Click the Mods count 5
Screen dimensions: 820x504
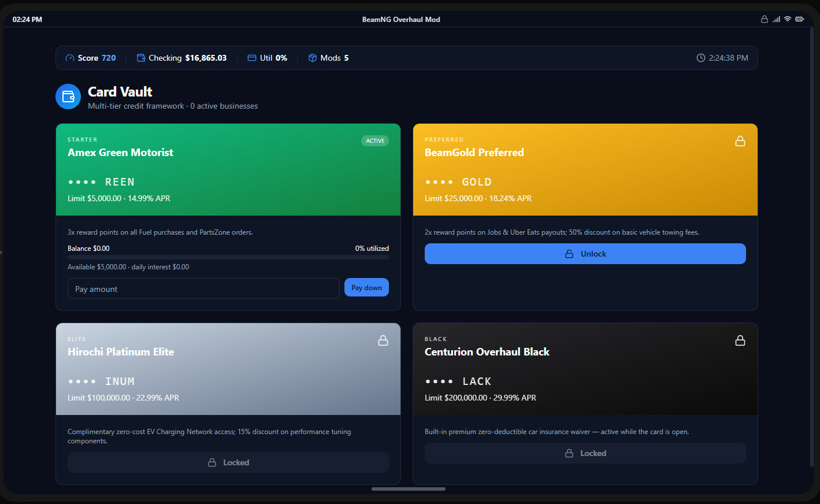[346, 58]
